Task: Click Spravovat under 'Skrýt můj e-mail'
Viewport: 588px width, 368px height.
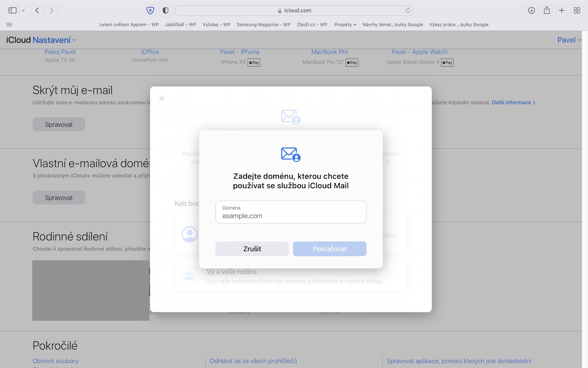Action: click(59, 124)
